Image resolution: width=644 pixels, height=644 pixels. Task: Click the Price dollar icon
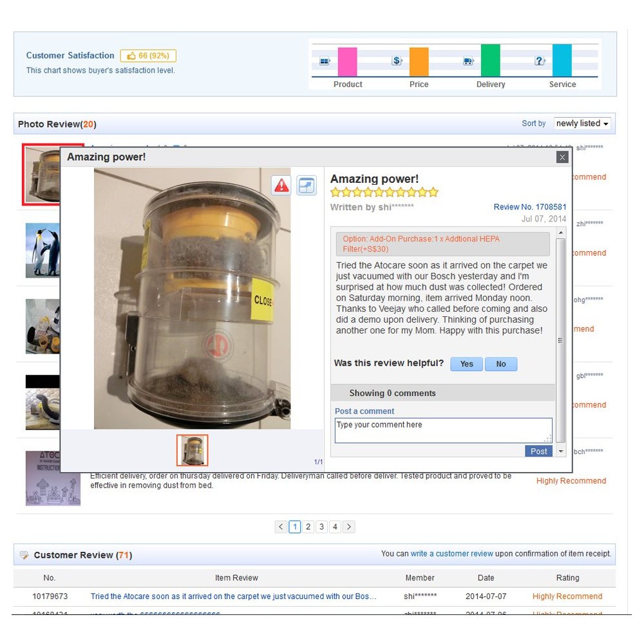click(x=397, y=61)
